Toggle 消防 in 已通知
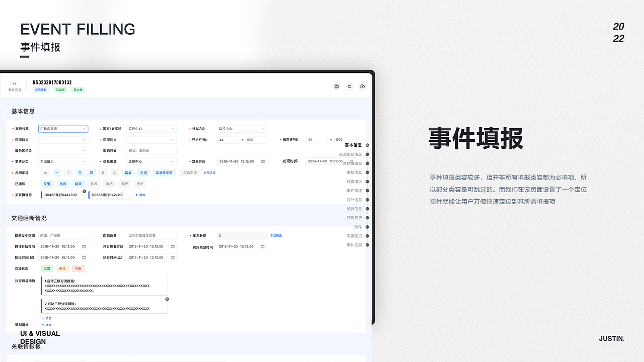This screenshot has width=644, height=362. (x=109, y=184)
